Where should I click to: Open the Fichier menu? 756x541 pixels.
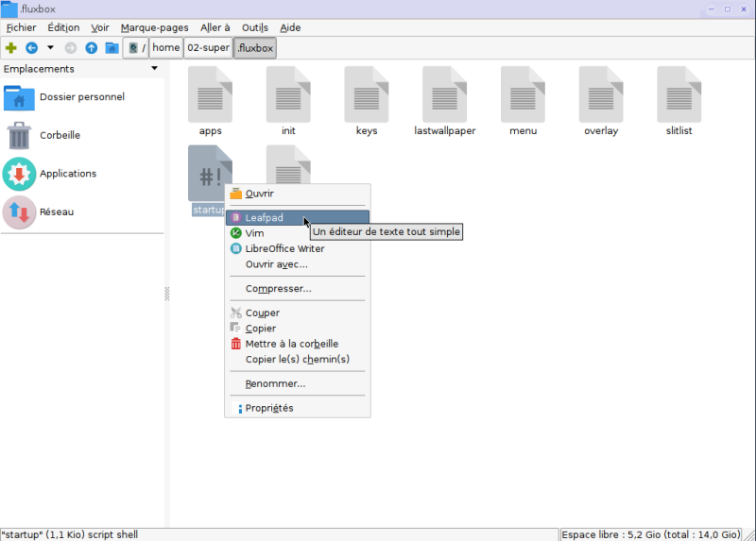tap(21, 28)
